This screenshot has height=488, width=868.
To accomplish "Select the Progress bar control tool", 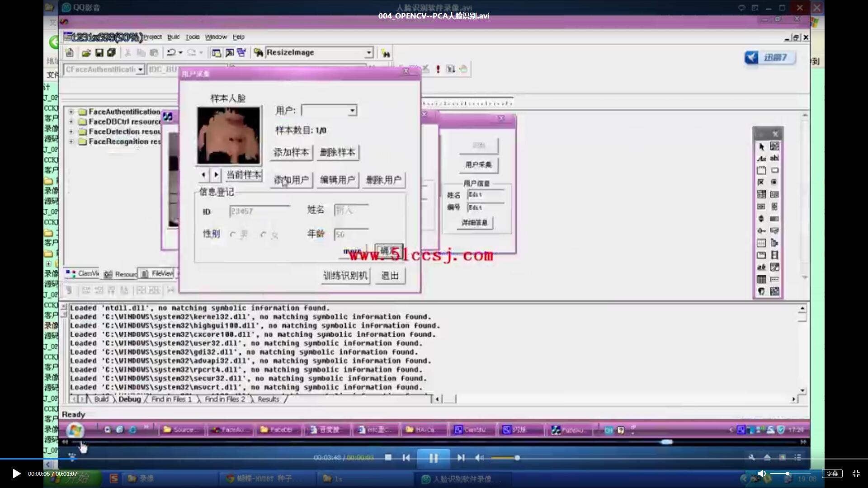I will [774, 219].
